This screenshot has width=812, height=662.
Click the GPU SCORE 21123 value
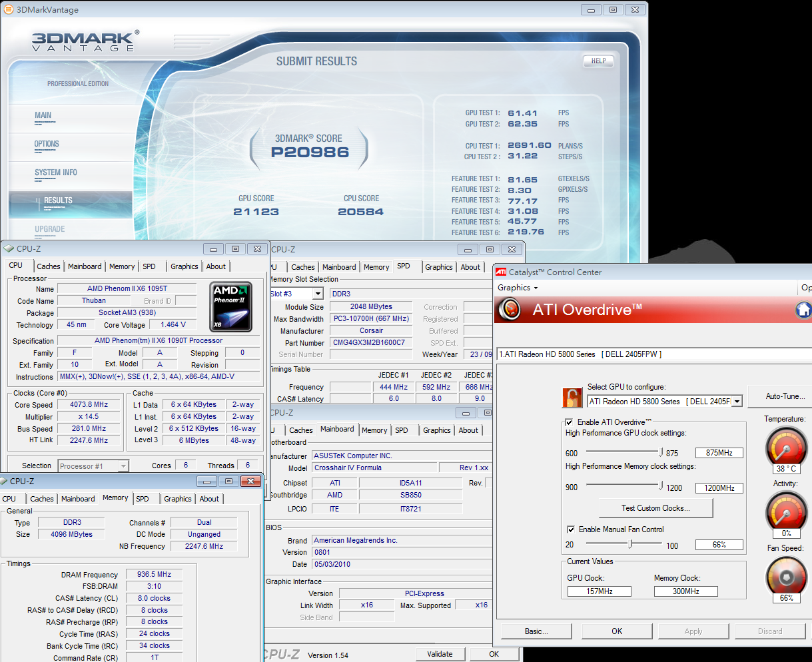pyautogui.click(x=256, y=212)
